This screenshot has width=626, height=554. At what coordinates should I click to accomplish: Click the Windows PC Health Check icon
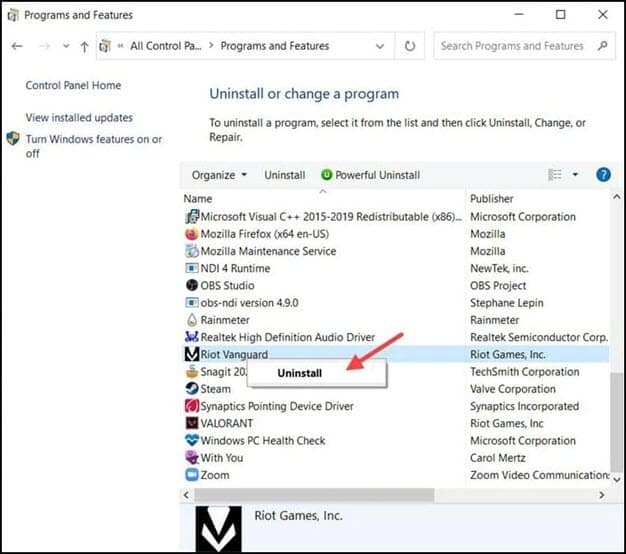pyautogui.click(x=192, y=441)
